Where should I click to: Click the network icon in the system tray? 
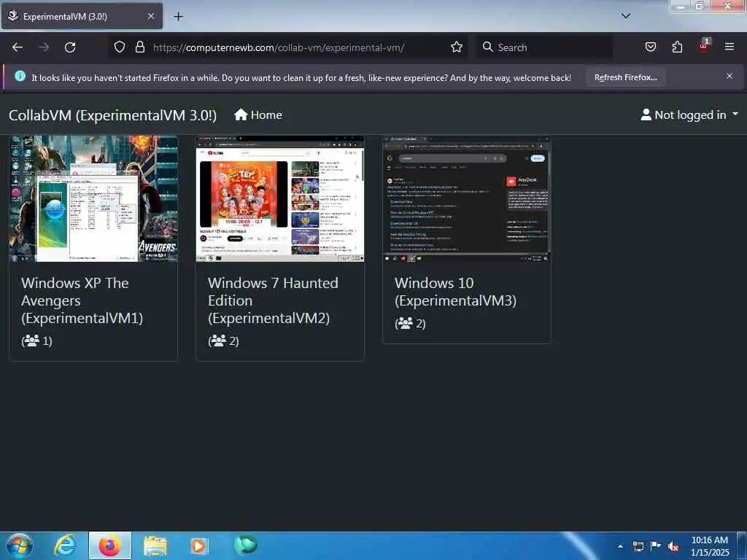point(638,546)
